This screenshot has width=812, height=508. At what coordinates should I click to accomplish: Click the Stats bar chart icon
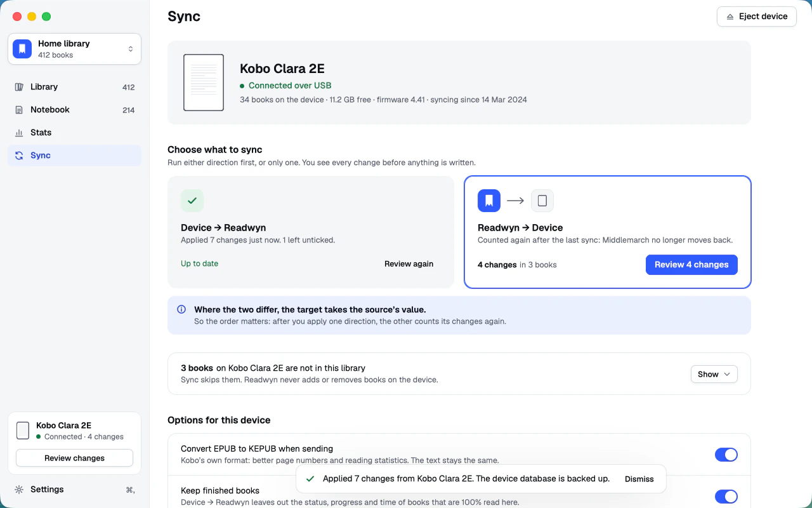point(19,133)
